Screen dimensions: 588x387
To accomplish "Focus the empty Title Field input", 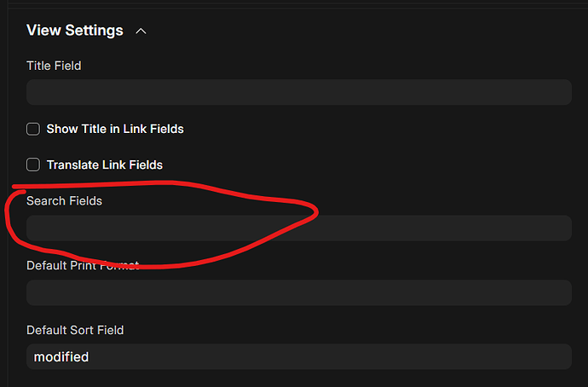I will point(299,92).
